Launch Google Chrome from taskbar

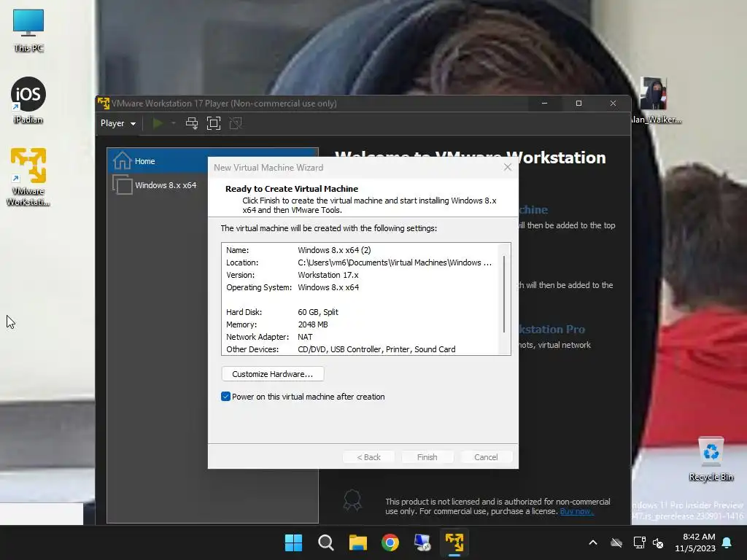click(390, 542)
